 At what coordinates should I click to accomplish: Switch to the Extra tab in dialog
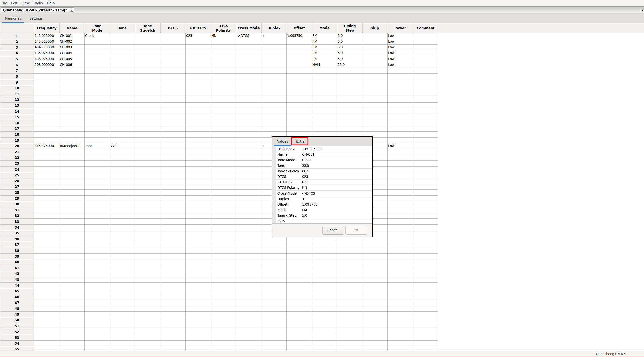[x=300, y=141]
